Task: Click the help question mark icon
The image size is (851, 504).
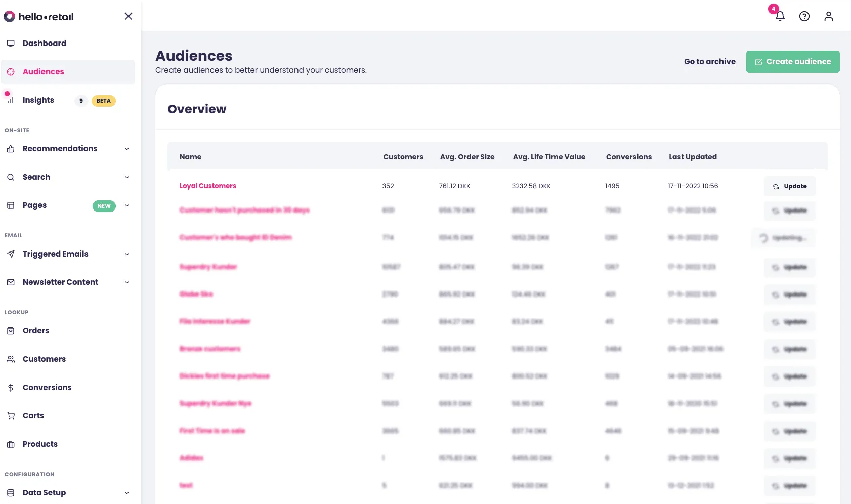Action: [804, 16]
